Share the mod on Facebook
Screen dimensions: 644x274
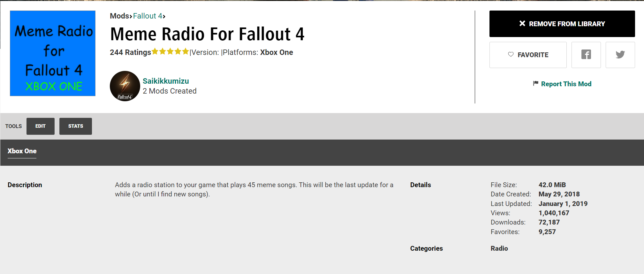point(586,55)
